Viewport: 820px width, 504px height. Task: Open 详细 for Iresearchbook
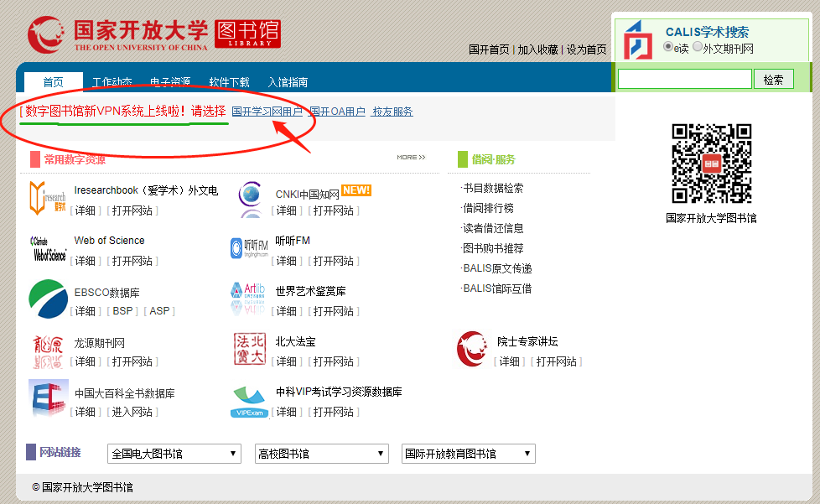coord(86,210)
